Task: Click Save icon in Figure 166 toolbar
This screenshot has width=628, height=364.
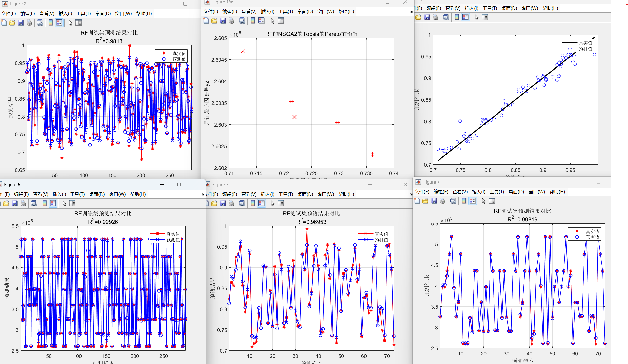Action: point(223,21)
